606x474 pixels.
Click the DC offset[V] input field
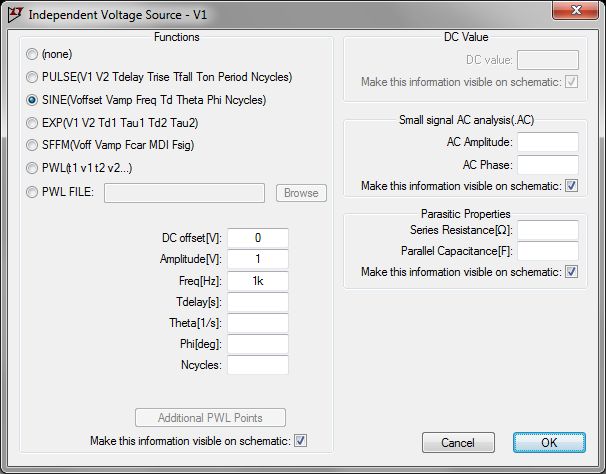pos(258,238)
